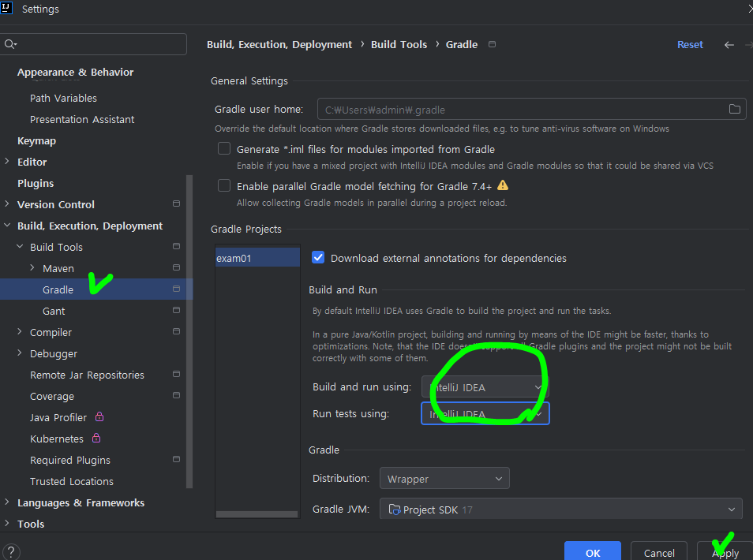The image size is (753, 560).
Task: Click the back arrow navigation icon
Action: 729,45
